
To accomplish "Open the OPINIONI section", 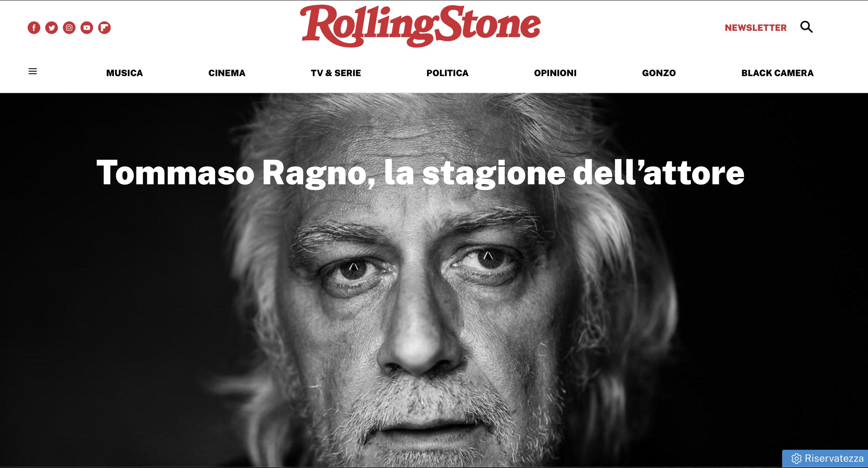I will coord(555,73).
